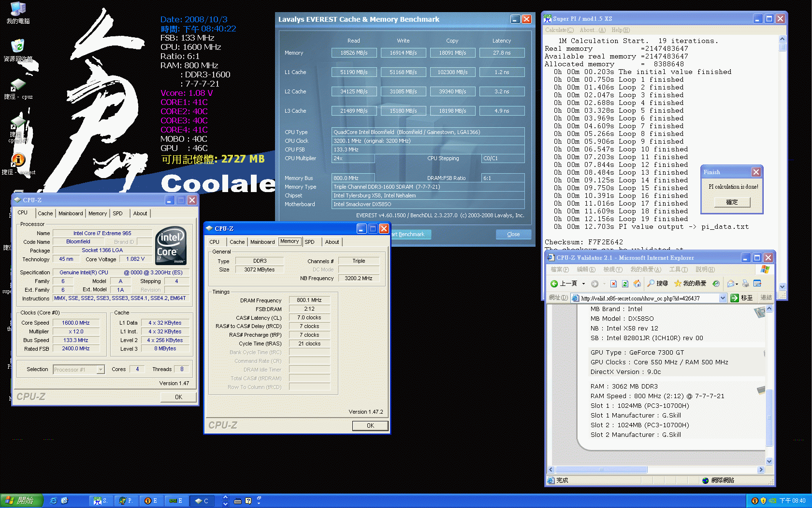
Task: Open IE Favorites star button
Action: click(x=690, y=284)
